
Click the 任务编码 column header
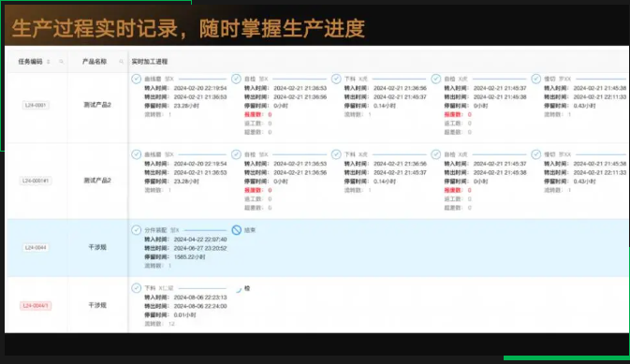coord(30,62)
